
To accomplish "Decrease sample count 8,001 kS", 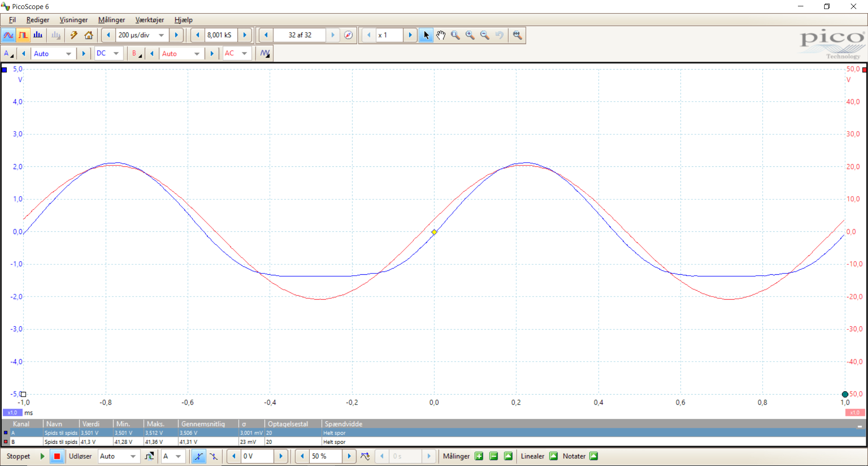I will pos(198,35).
